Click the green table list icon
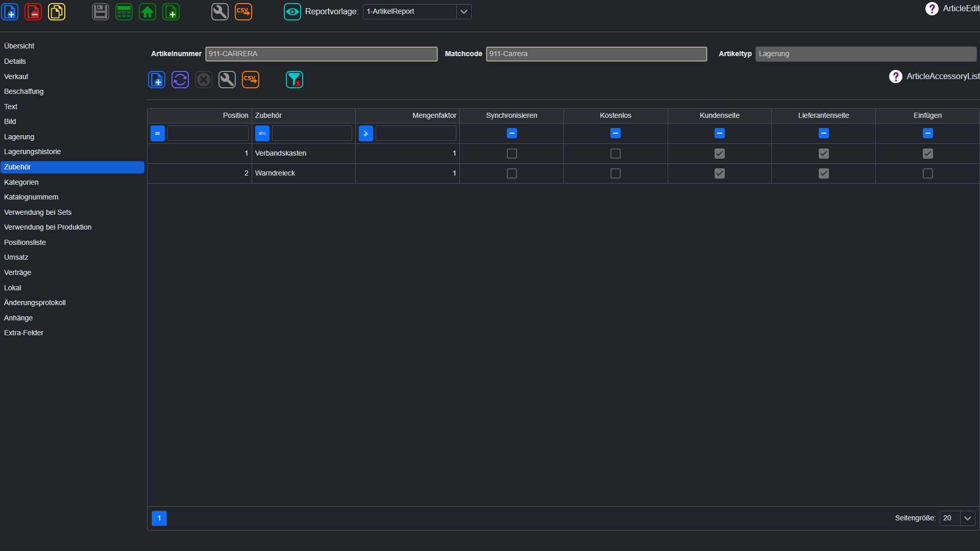Image resolution: width=980 pixels, height=551 pixels. (x=124, y=12)
